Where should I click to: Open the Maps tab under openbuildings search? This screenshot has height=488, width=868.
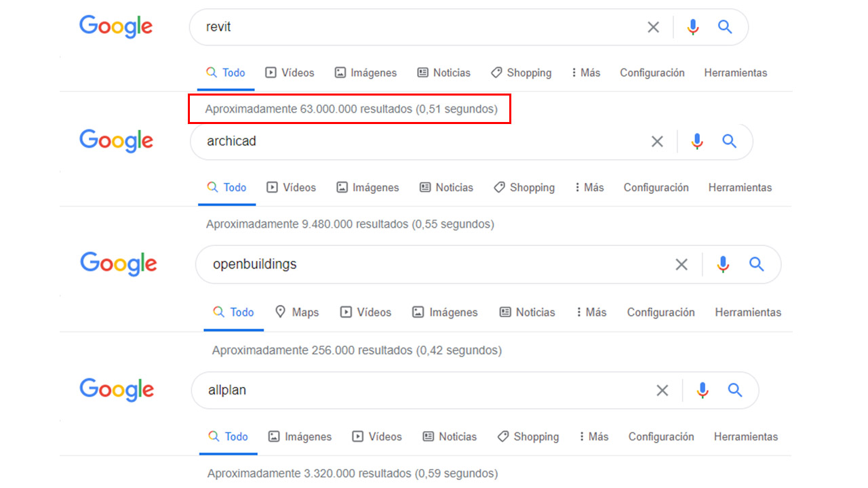point(297,312)
